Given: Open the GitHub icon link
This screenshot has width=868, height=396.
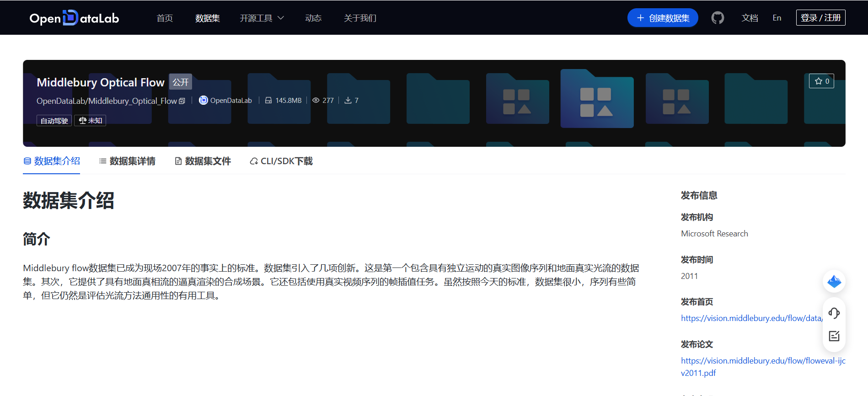Looking at the screenshot, I should click(x=718, y=18).
